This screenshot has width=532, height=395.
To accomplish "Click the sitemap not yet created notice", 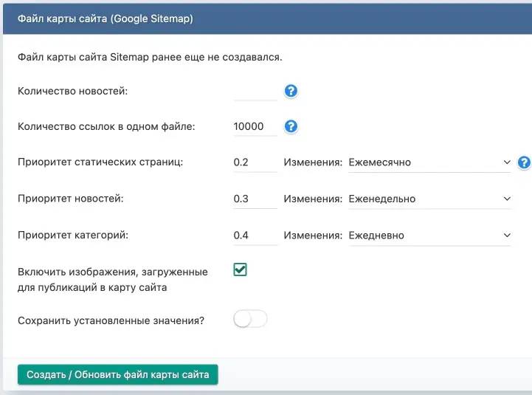I will coord(150,57).
